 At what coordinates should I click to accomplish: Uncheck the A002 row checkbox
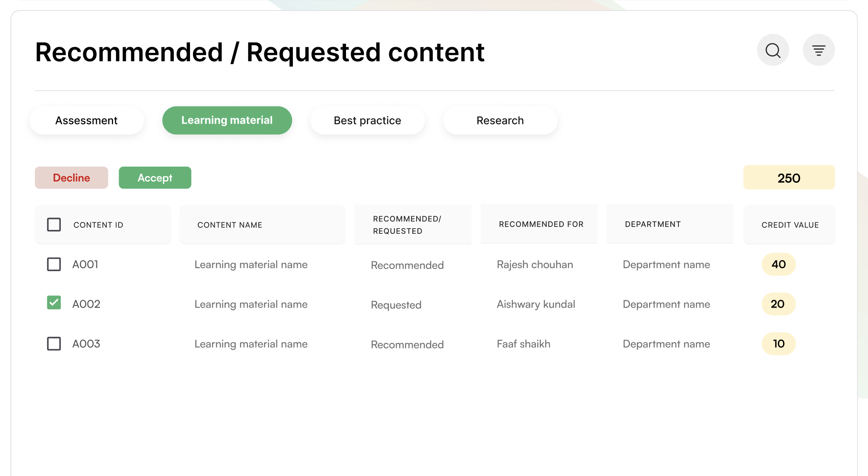tap(54, 303)
